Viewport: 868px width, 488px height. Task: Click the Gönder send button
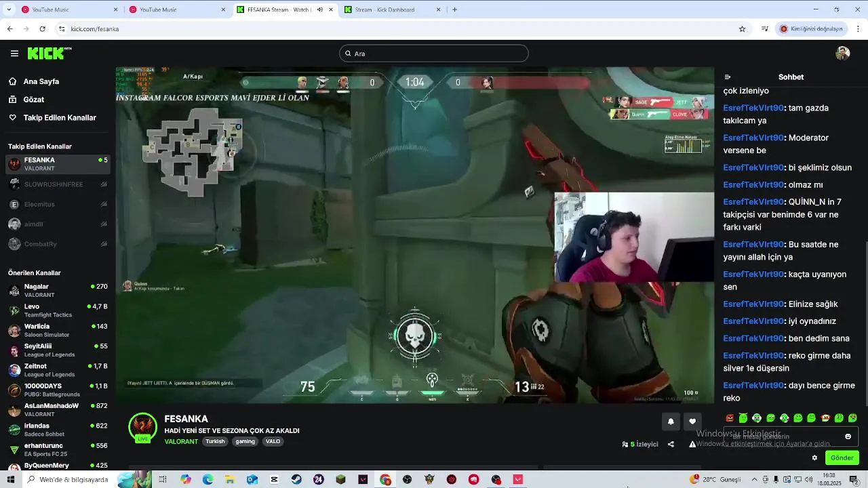coord(842,457)
